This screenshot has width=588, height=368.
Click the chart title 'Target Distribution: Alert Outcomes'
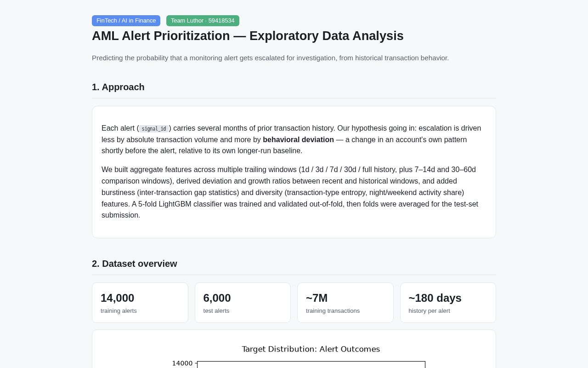[x=311, y=349]
